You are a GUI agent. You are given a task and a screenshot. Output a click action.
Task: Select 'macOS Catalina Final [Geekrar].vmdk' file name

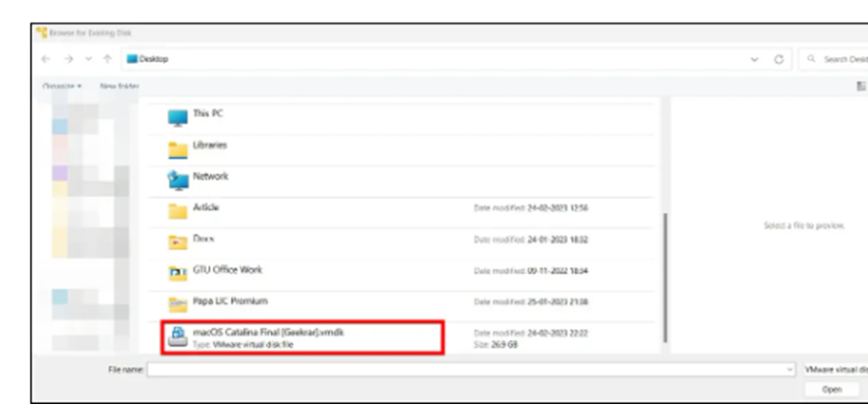268,332
